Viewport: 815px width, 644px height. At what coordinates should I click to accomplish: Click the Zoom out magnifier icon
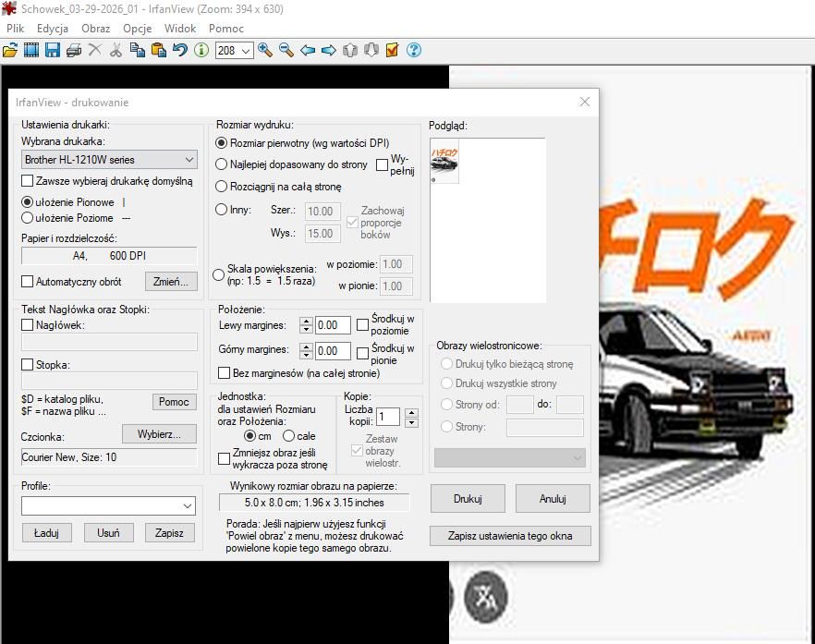pos(286,51)
